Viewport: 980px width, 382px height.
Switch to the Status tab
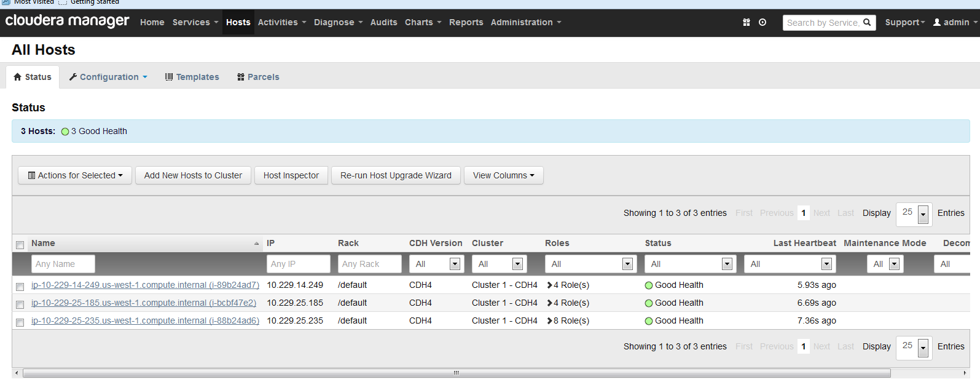click(33, 77)
